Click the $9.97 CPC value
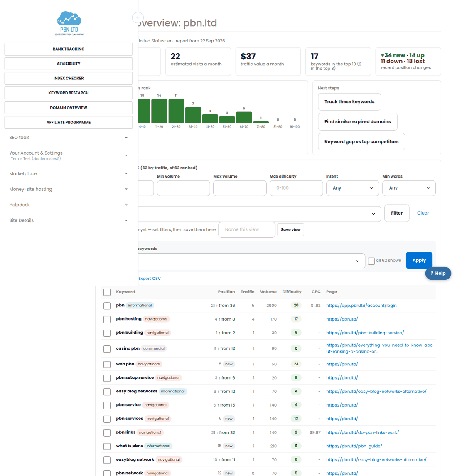This screenshot has width=457, height=476. click(x=315, y=432)
